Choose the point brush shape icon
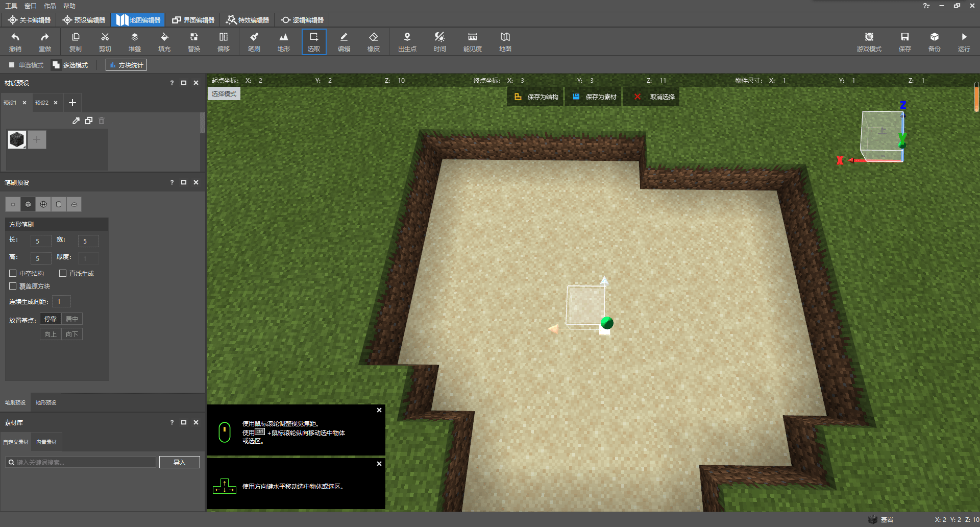 tap(13, 204)
